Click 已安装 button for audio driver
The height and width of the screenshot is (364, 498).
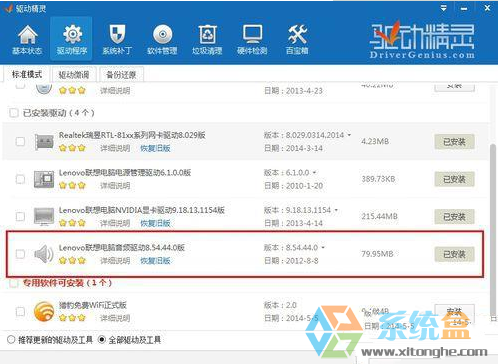[454, 254]
